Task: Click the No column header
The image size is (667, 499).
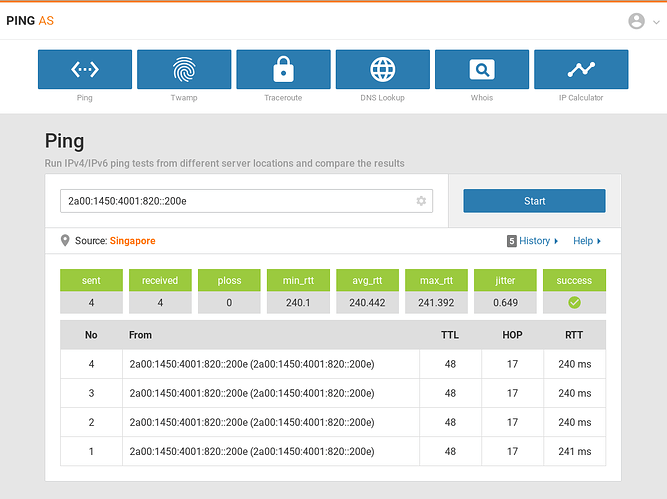Action: click(91, 335)
